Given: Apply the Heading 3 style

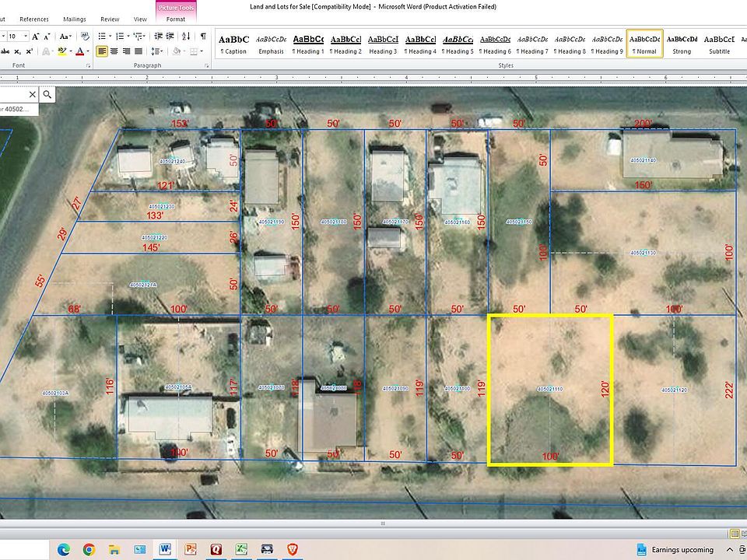Looking at the screenshot, I should (383, 44).
